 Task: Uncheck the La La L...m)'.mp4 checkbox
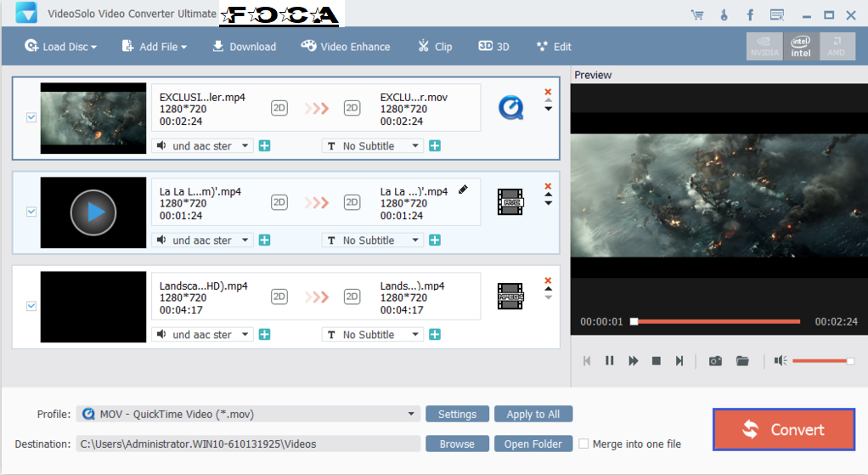coord(31,212)
